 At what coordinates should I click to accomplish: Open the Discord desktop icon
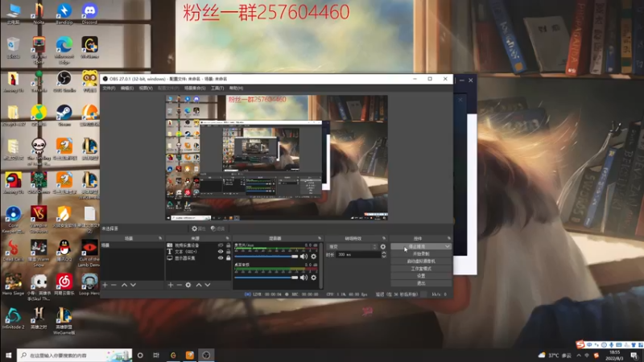click(x=89, y=14)
